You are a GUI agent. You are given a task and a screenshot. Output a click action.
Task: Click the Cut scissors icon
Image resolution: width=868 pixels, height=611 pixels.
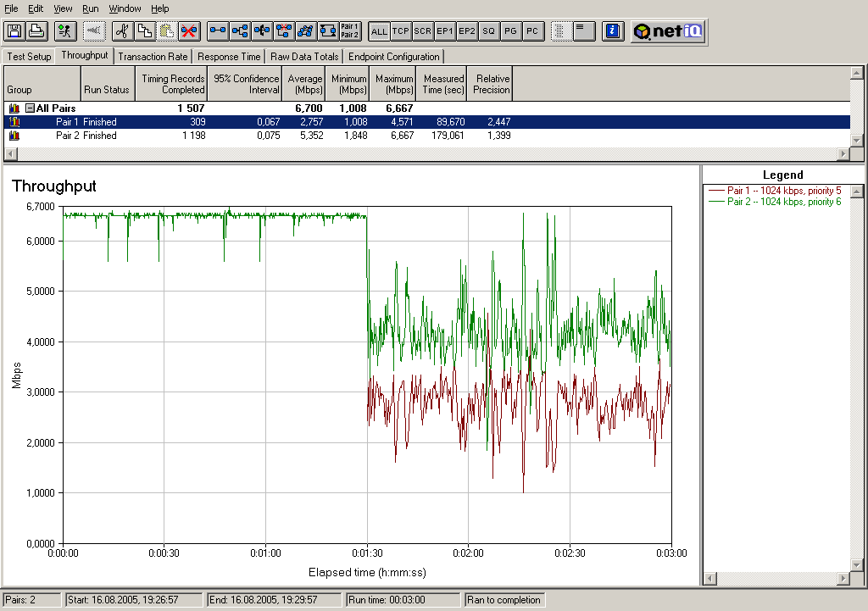pos(123,31)
